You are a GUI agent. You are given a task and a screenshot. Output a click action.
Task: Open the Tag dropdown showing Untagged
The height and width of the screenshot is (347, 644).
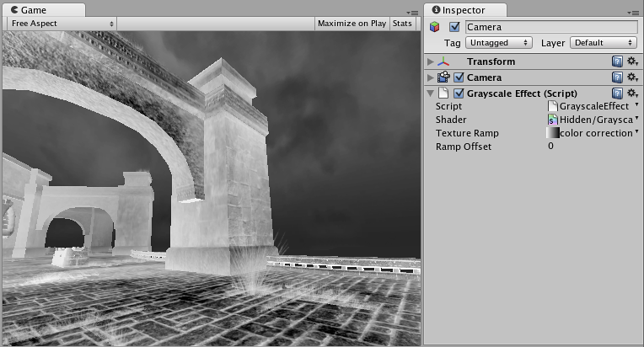(x=499, y=43)
